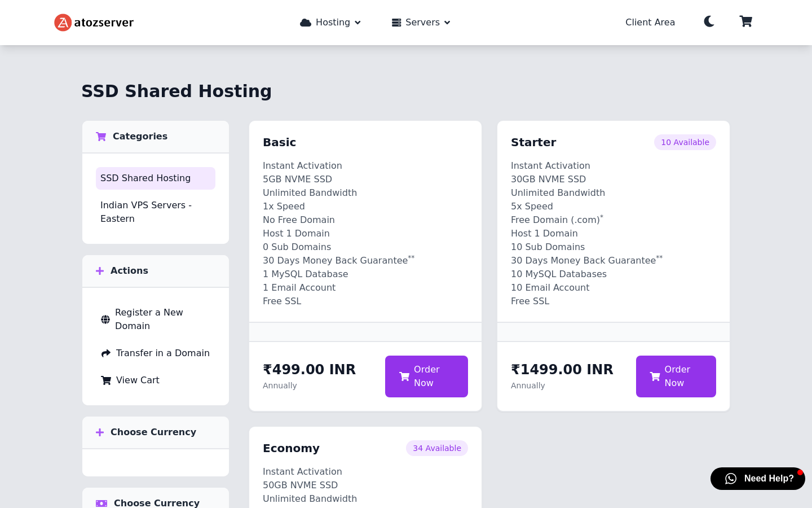
Task: Click the WhatsApp icon in Need Help button
Action: [x=731, y=479]
